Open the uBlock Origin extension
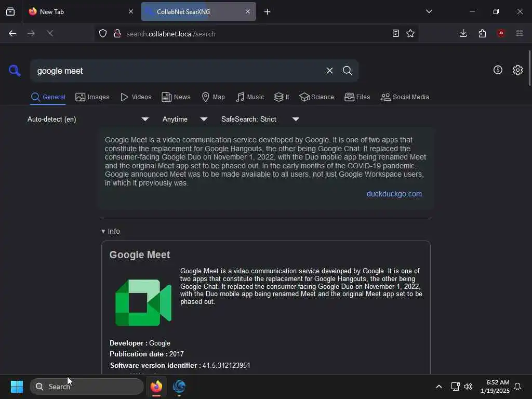The width and height of the screenshot is (532, 399). click(501, 33)
